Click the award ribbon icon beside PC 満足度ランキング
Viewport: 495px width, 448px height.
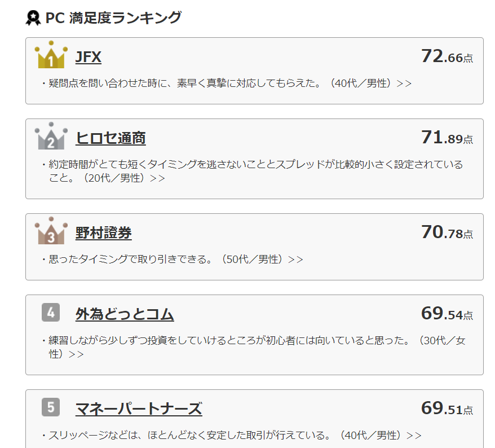tap(33, 17)
